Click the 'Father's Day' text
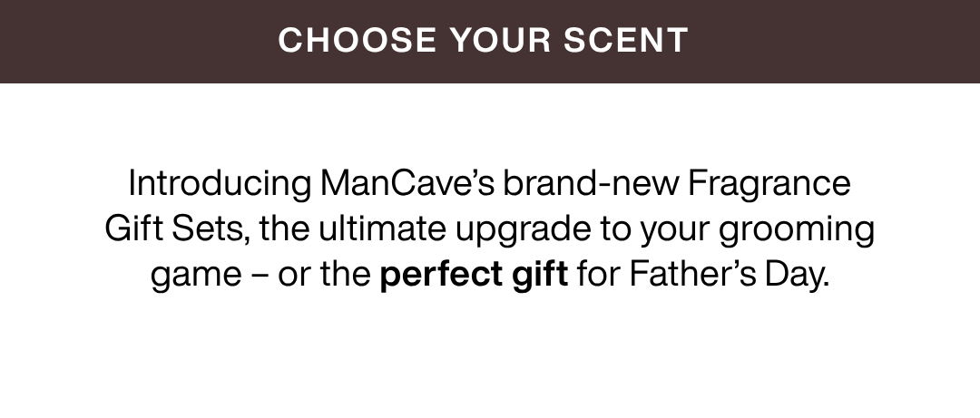Image resolution: width=980 pixels, height=418 pixels. (x=730, y=274)
